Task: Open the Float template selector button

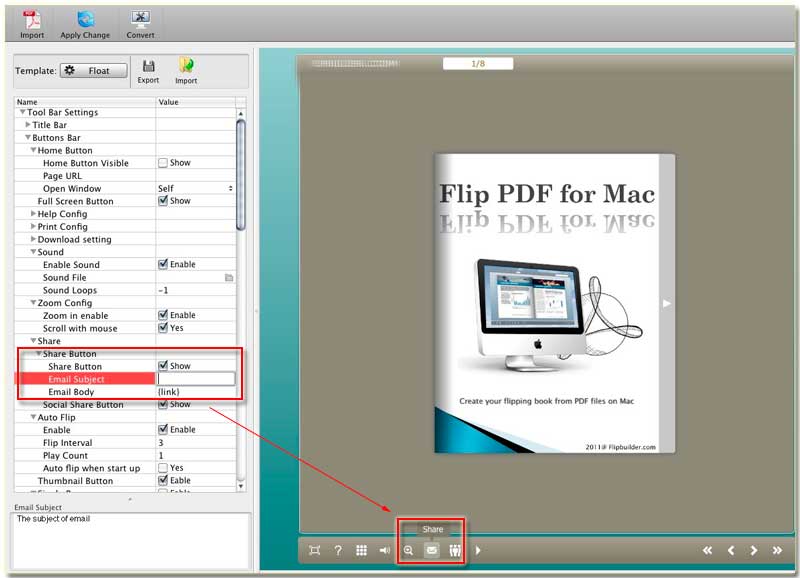Action: 93,70
